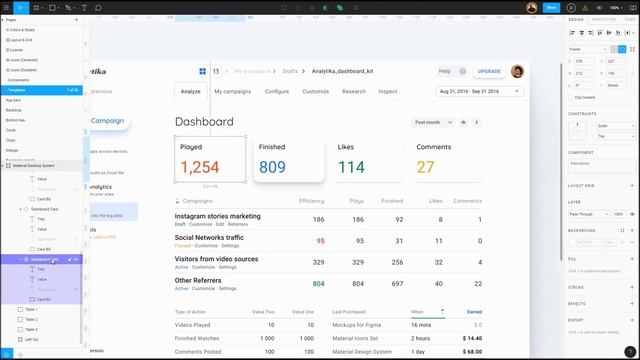Click the X position input field
Image resolution: width=640 pixels, height=360 pixels.
click(x=584, y=61)
